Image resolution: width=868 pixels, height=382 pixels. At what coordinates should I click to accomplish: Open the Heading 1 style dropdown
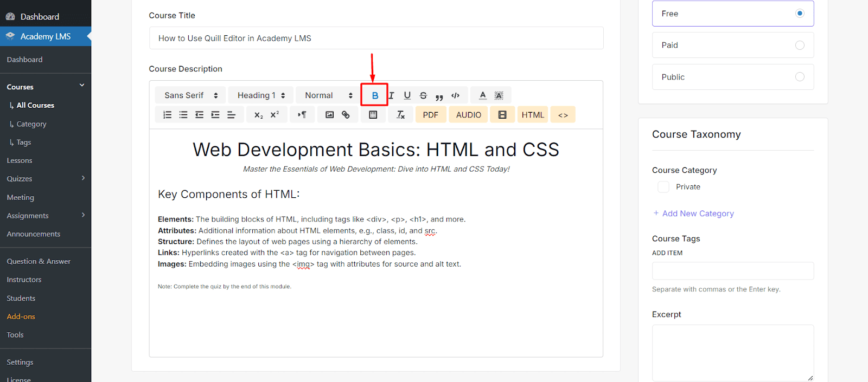(x=261, y=95)
